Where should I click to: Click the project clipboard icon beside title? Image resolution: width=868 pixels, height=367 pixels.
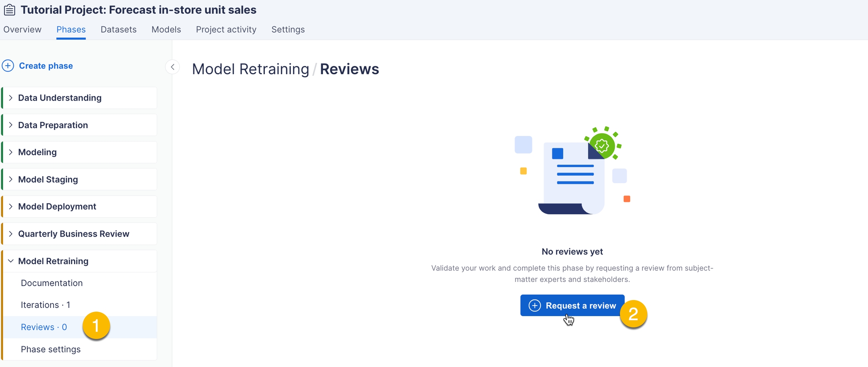click(x=9, y=10)
